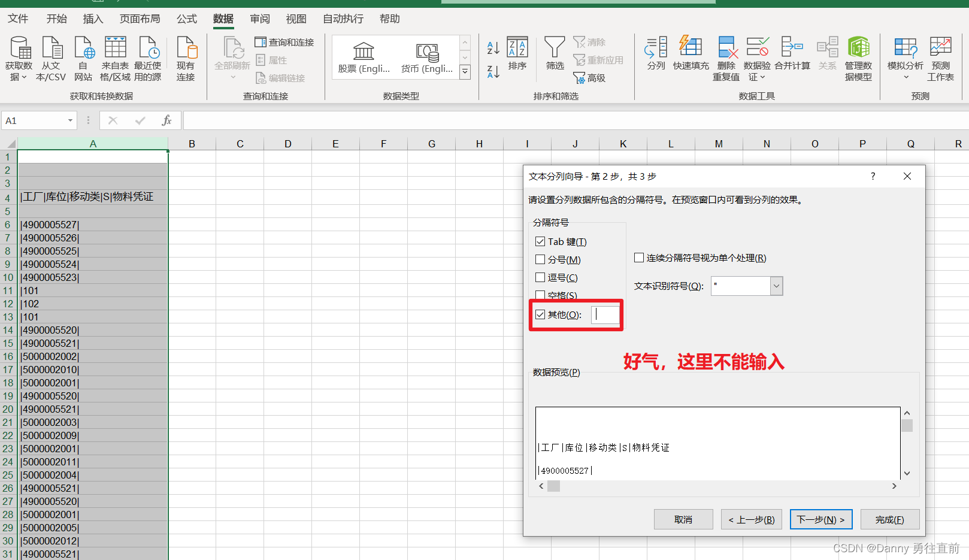Open the 帮助 (Help) tab
The width and height of the screenshot is (969, 560).
pos(390,19)
